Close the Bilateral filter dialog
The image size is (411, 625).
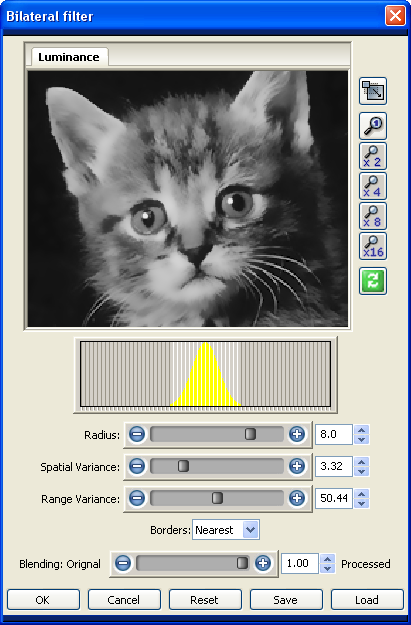click(x=395, y=16)
